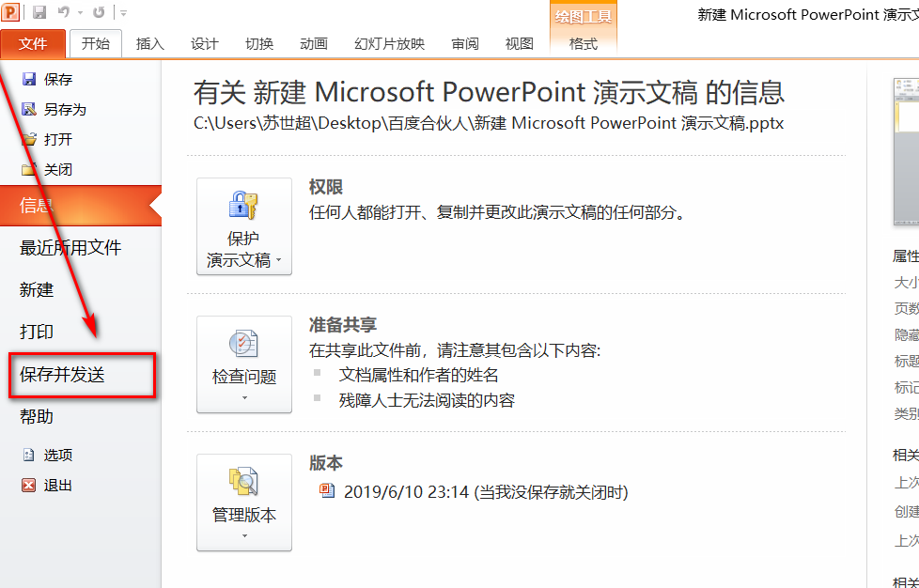Click the 文件 tab
The width and height of the screenshot is (919, 588).
pyautogui.click(x=33, y=43)
